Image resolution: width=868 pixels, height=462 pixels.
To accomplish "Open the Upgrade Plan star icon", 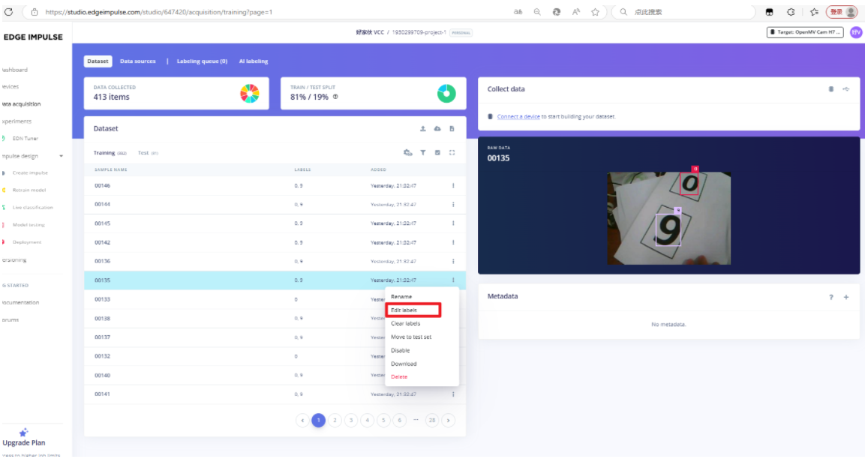I will (x=23, y=433).
